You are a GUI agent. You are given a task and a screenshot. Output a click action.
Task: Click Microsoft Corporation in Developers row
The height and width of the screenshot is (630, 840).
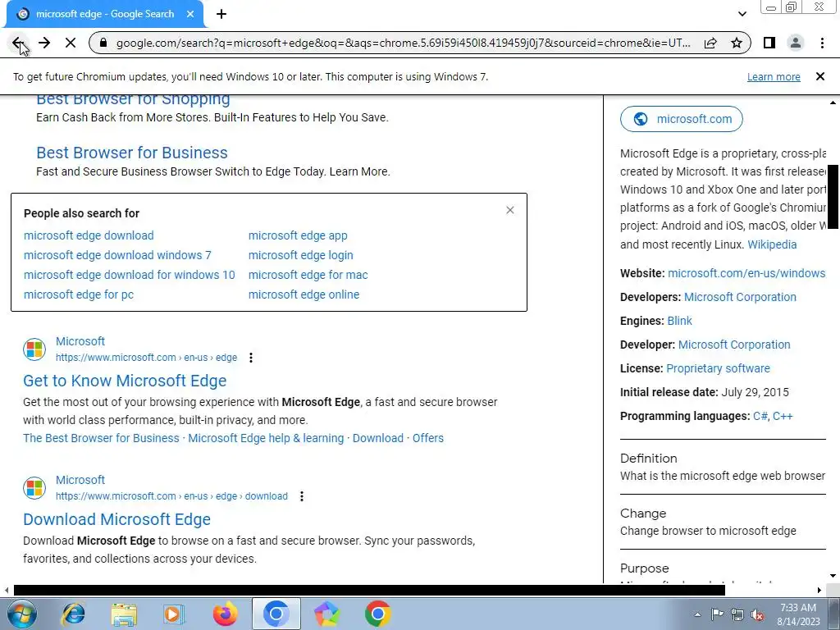pos(740,297)
